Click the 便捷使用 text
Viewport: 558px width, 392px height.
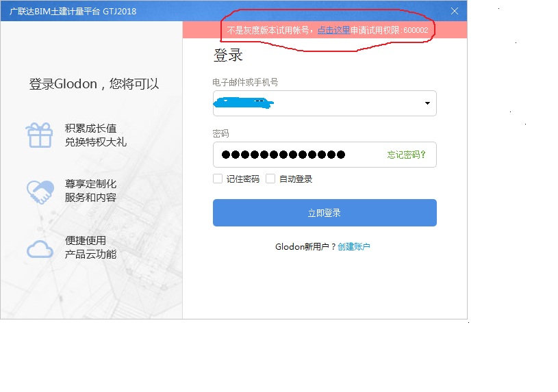click(86, 240)
